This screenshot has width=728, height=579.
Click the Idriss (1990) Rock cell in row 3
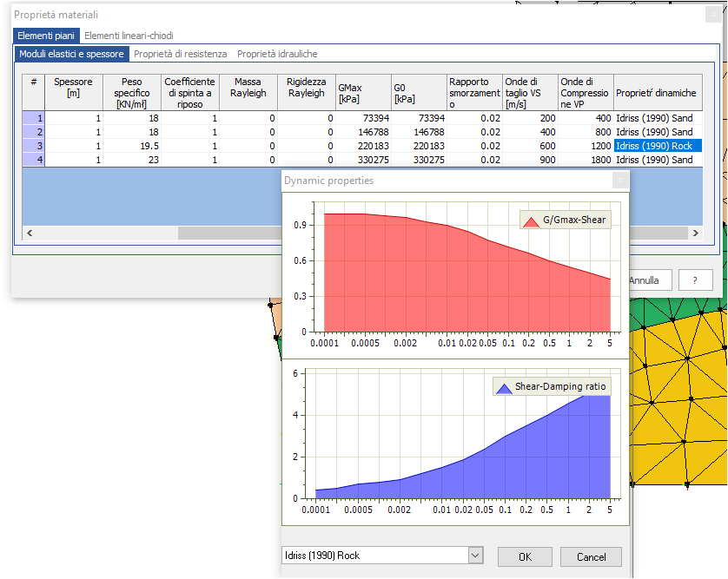658,146
